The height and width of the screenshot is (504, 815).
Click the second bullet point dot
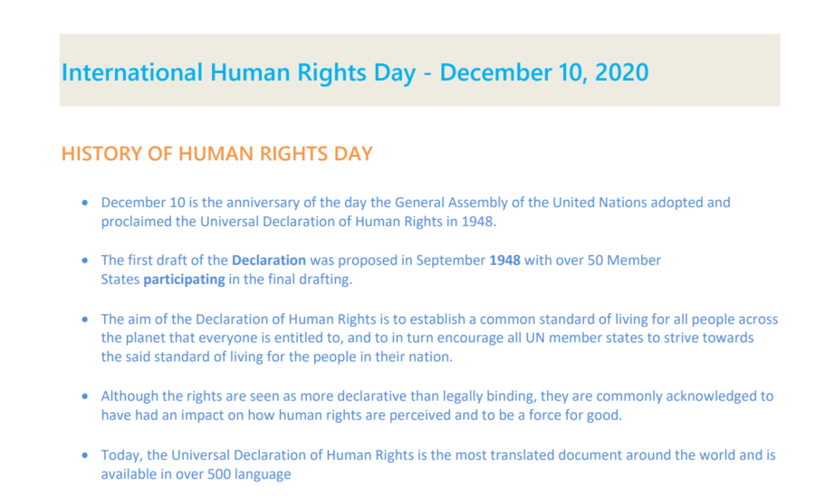85,261
